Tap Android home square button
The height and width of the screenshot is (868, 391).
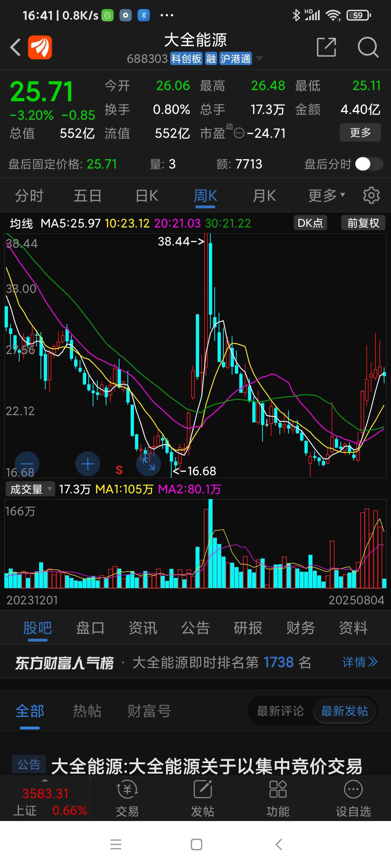pyautogui.click(x=196, y=844)
